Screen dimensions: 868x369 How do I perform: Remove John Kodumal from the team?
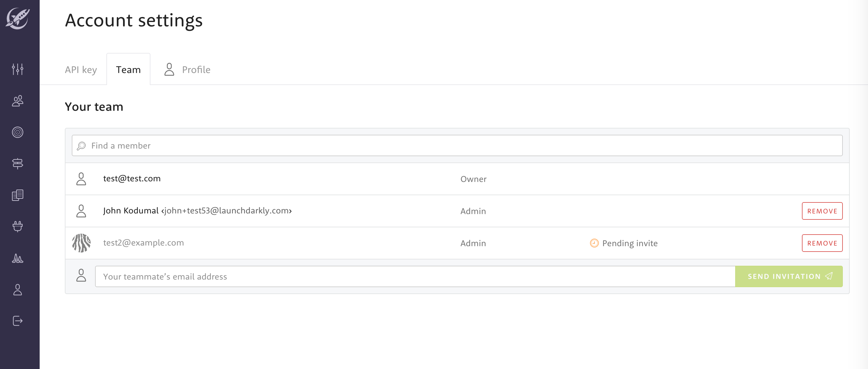[x=822, y=211]
